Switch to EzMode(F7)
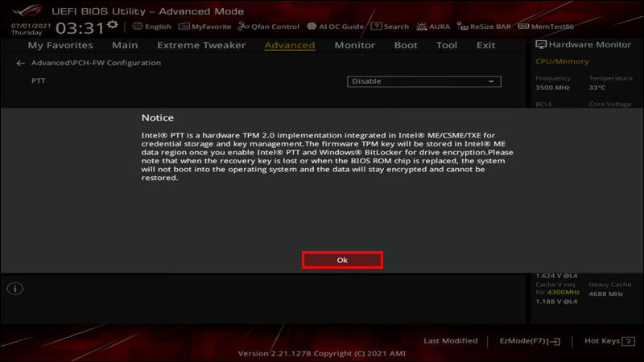This screenshot has height=362, width=644. [x=530, y=341]
